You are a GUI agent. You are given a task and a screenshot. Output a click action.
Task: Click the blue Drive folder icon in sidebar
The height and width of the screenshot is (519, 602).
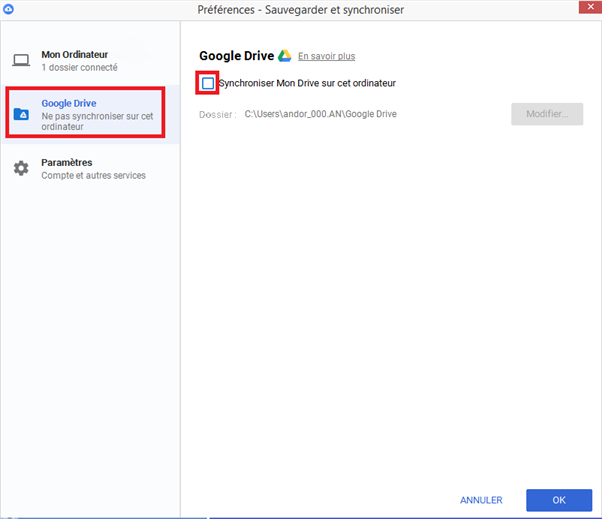pos(21,114)
